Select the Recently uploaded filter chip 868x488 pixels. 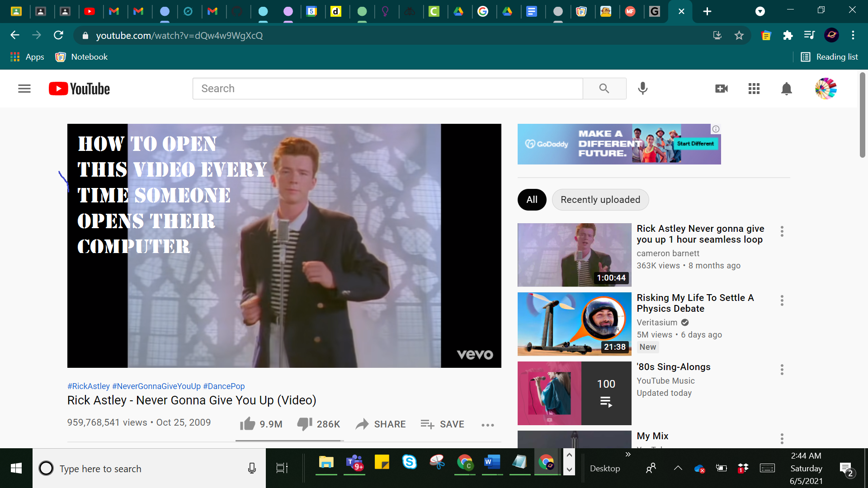point(600,199)
